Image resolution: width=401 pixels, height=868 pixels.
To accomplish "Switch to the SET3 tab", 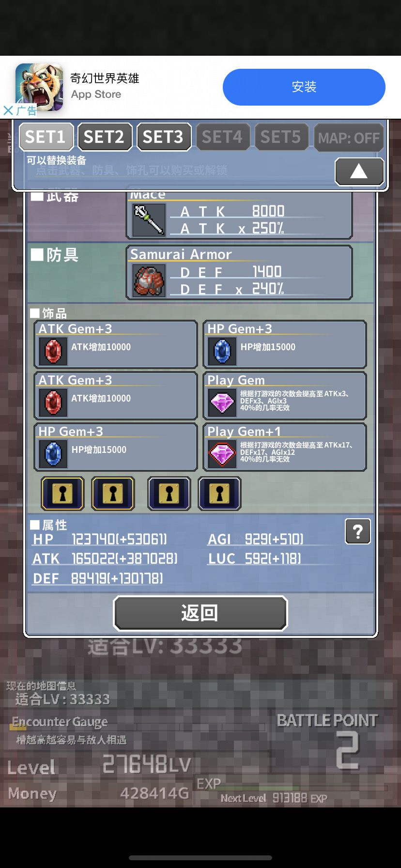I will [164, 137].
